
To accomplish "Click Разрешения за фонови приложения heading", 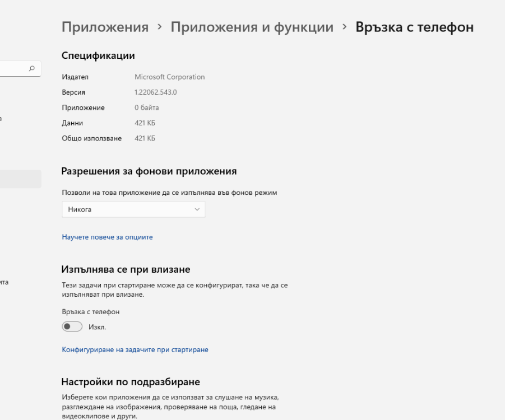I will (x=149, y=171).
